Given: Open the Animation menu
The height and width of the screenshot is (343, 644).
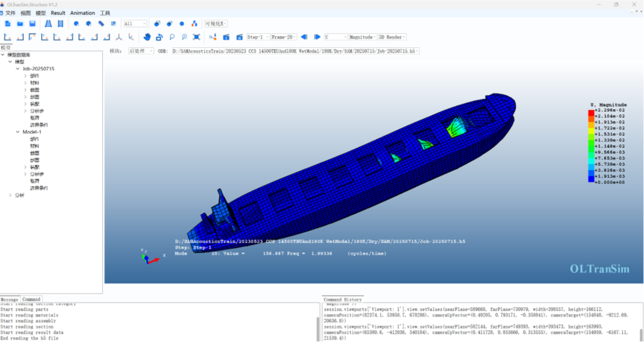Looking at the screenshot, I should tap(82, 13).
